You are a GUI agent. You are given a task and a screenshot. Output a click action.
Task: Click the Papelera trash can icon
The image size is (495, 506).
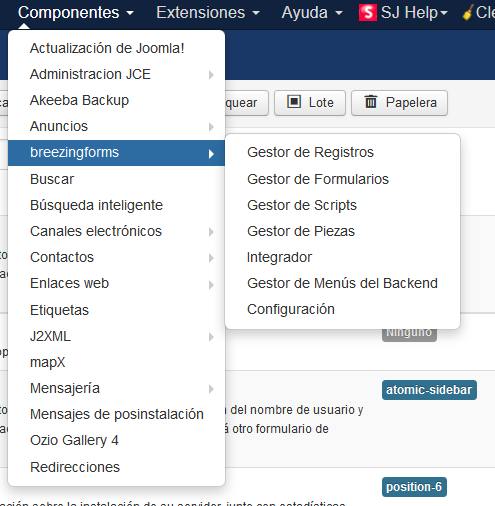point(371,102)
